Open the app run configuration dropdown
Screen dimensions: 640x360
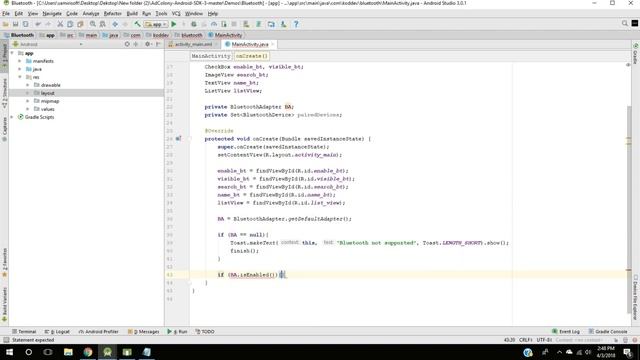(156, 24)
